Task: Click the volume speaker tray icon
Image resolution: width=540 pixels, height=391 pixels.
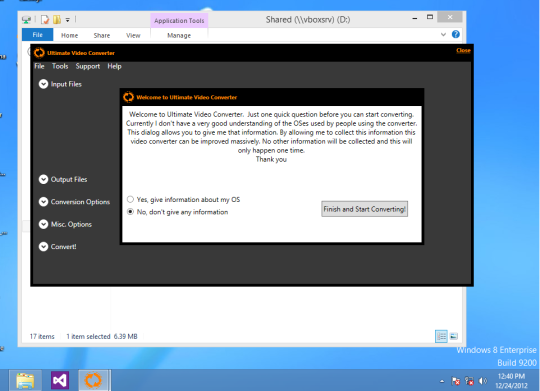Action: pyautogui.click(x=483, y=381)
